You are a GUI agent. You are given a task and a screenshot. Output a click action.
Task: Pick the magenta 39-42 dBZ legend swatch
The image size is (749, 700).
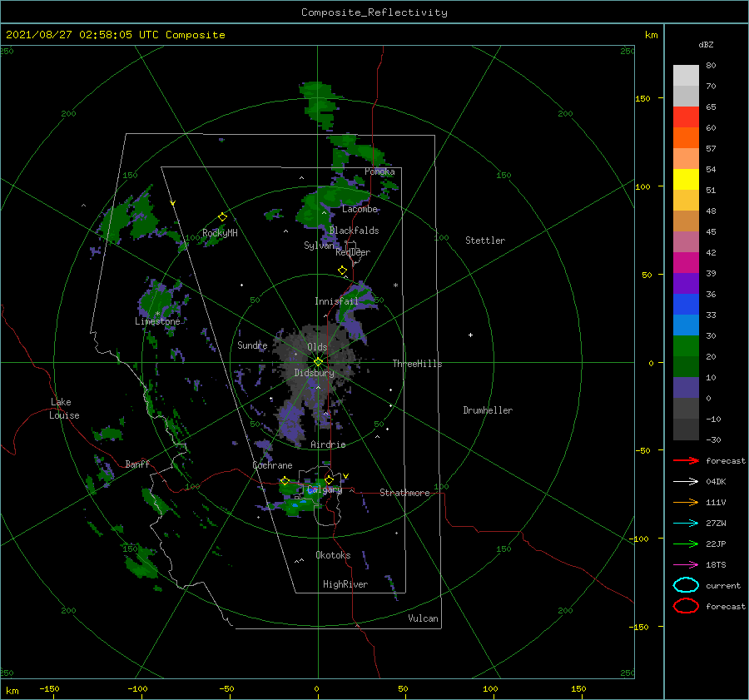pos(686,263)
